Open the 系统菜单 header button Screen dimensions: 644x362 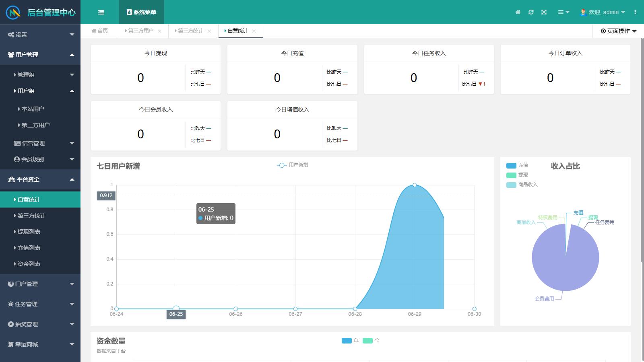141,12
